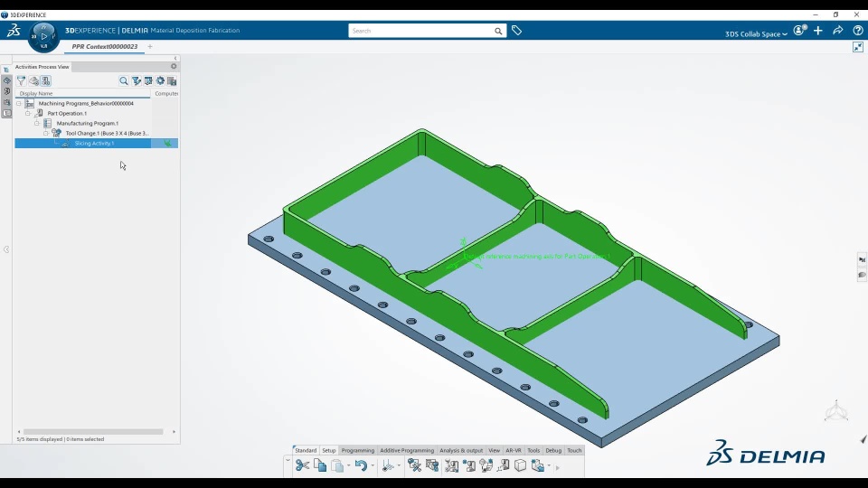Screen dimensions: 868x488
Task: Open the tag (6WTags) icon beside search
Action: click(x=516, y=31)
